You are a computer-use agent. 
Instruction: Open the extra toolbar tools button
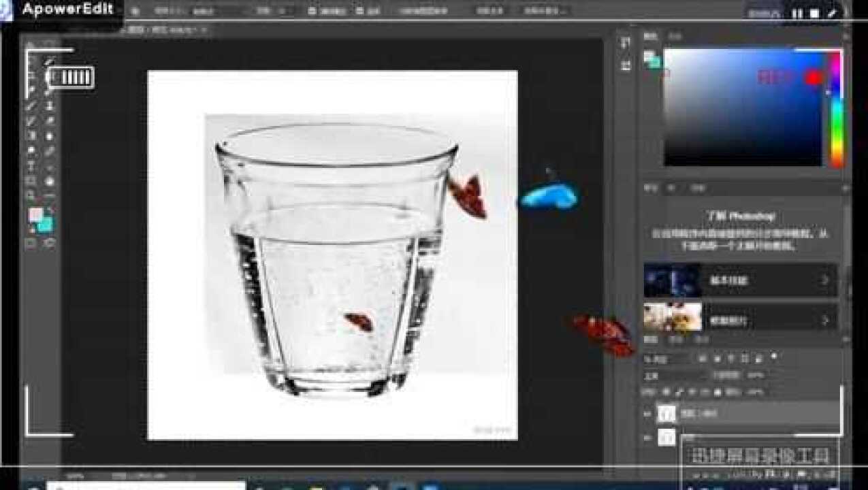50,196
